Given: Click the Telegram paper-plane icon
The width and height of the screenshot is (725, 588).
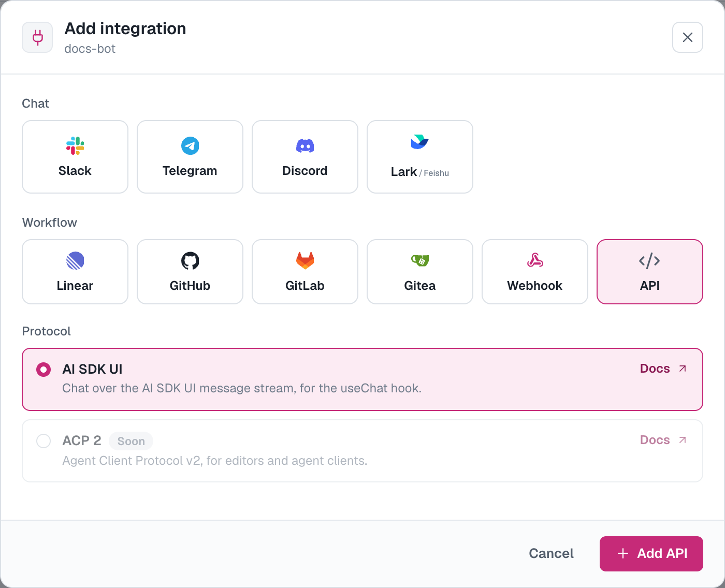Looking at the screenshot, I should (190, 146).
